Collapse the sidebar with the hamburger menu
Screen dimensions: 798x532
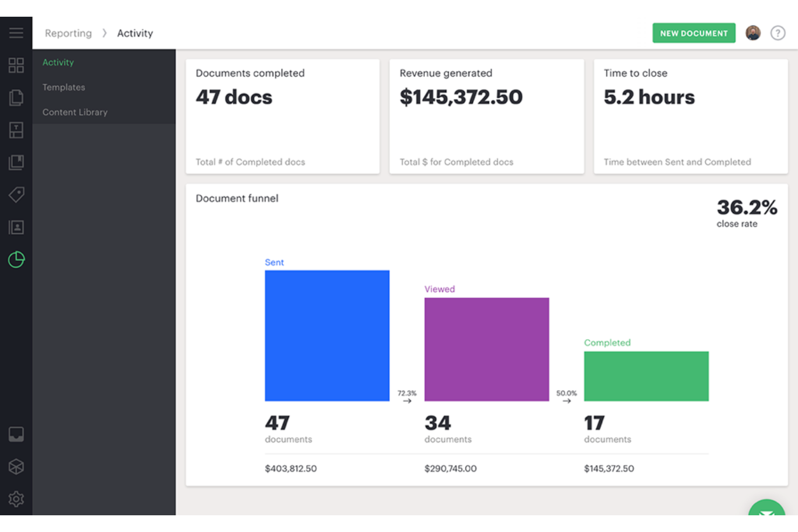16,32
